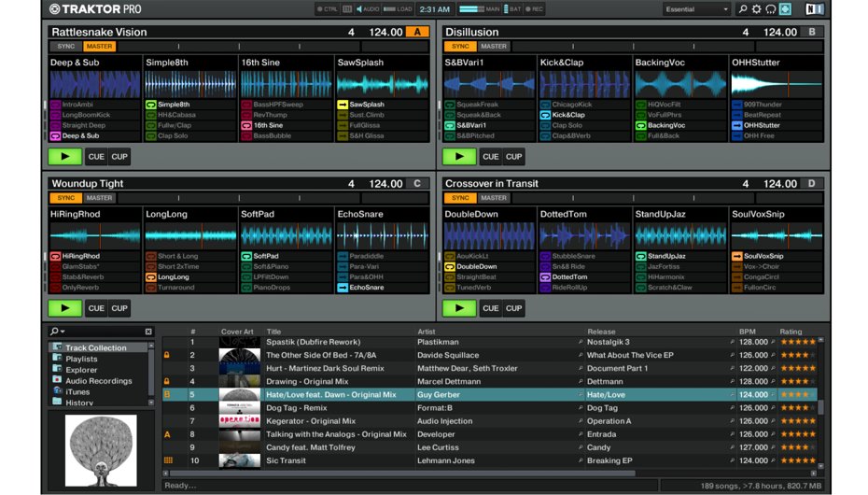
Task: Toggle the headphones cruise mode icon
Action: 771,9
